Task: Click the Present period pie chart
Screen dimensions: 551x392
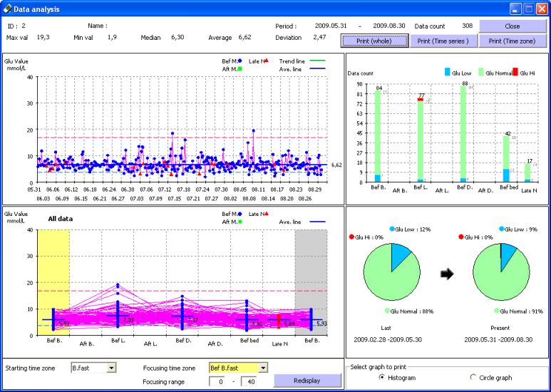Action: click(x=501, y=272)
